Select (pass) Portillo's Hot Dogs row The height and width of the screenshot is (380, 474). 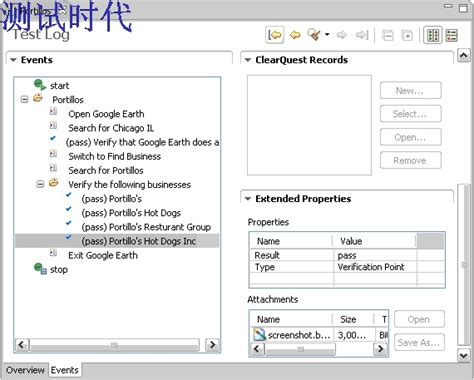[131, 213]
